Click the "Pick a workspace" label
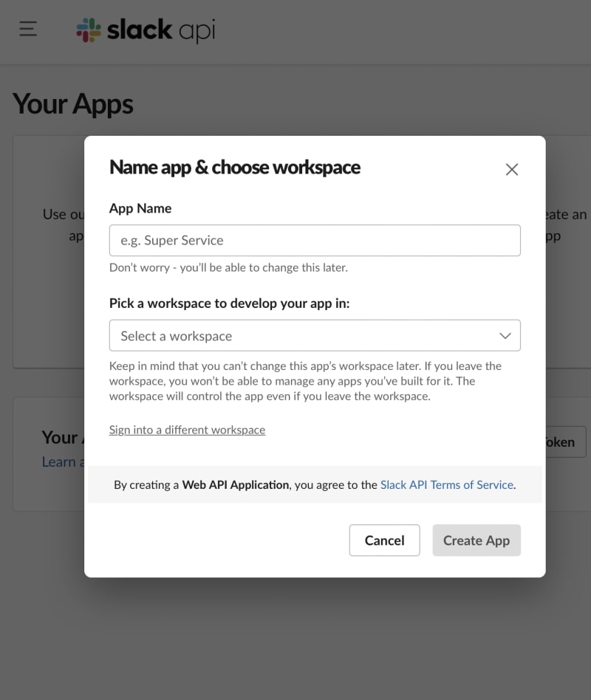Image resolution: width=591 pixels, height=700 pixels. 229,303
